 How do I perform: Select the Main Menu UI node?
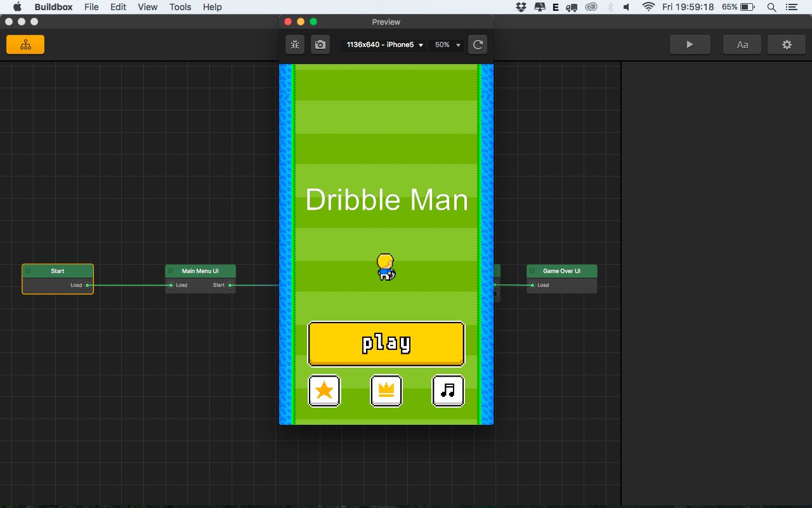[x=200, y=271]
